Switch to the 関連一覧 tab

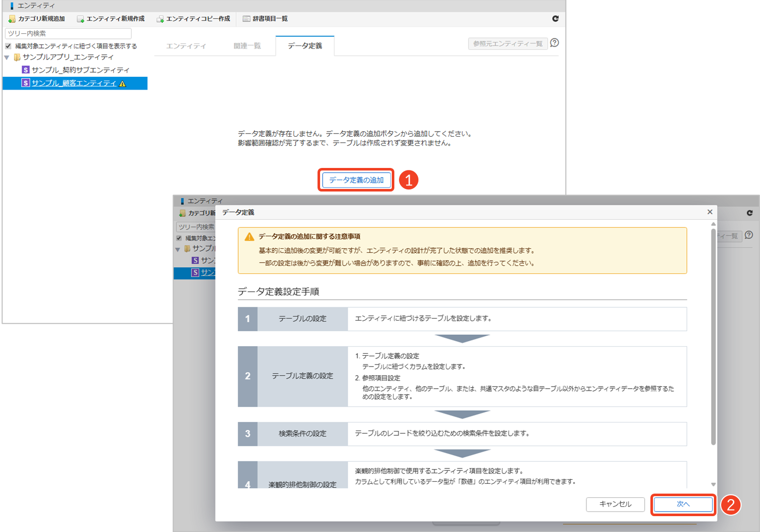247,46
